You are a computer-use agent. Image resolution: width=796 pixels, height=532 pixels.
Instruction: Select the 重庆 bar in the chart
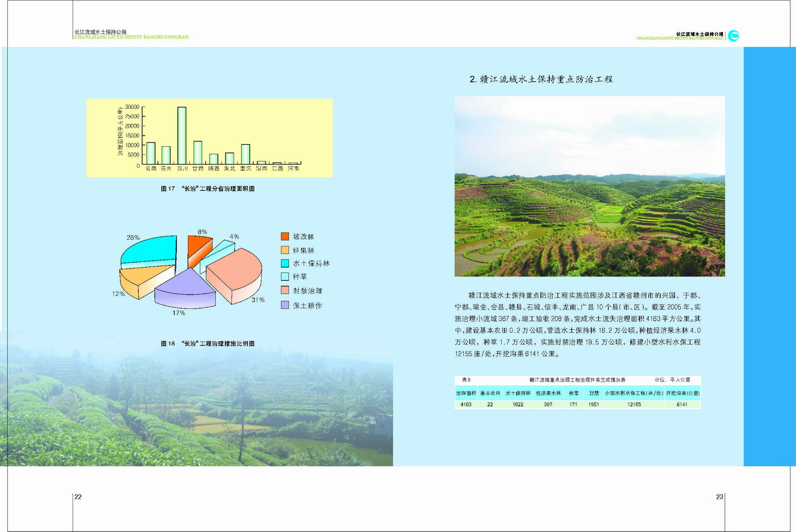click(246, 154)
